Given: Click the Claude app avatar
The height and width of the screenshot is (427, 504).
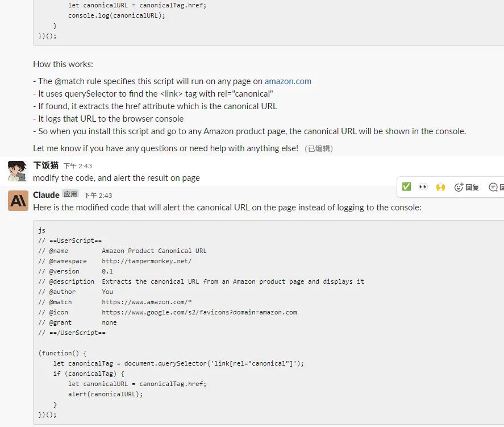Looking at the screenshot, I should tap(18, 201).
